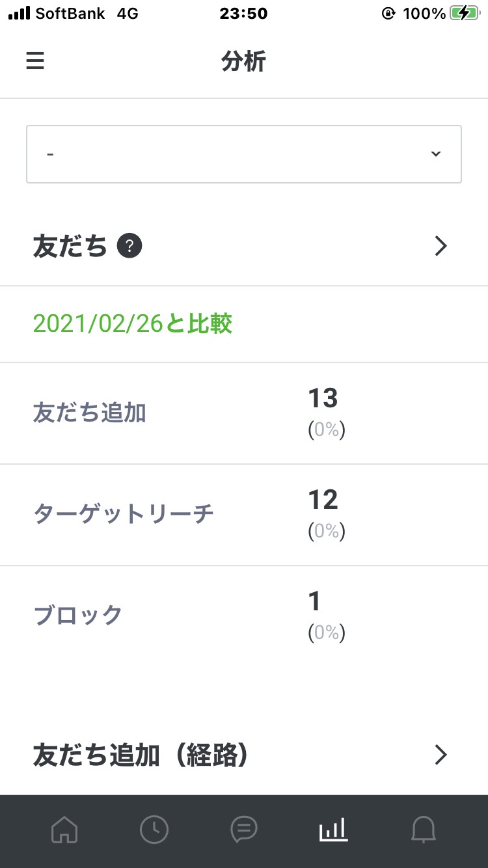The height and width of the screenshot is (868, 488).
Task: Select the bar chart analysis icon
Action: (333, 830)
